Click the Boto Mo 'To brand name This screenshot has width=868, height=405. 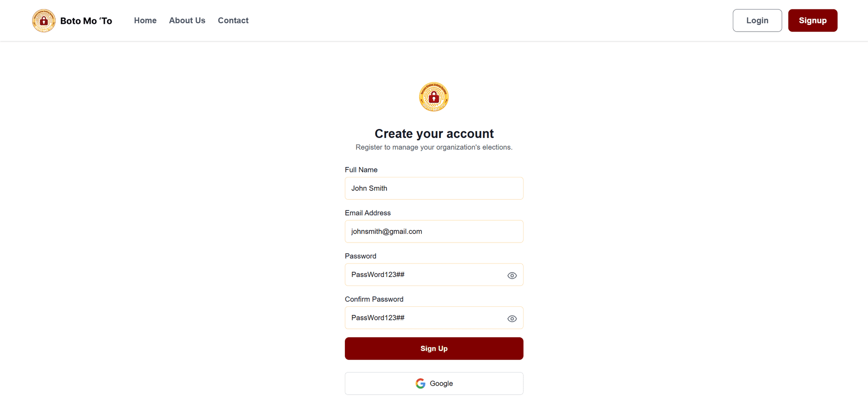[86, 21]
